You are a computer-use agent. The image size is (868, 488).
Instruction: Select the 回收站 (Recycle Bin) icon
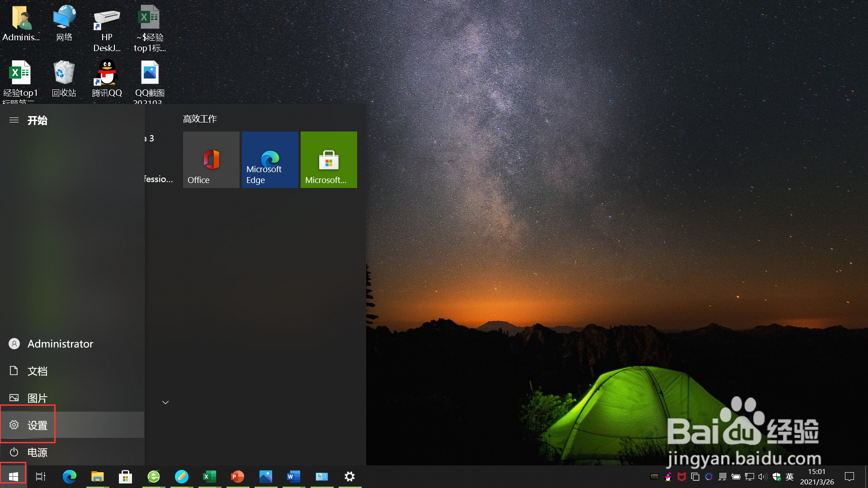tap(64, 79)
